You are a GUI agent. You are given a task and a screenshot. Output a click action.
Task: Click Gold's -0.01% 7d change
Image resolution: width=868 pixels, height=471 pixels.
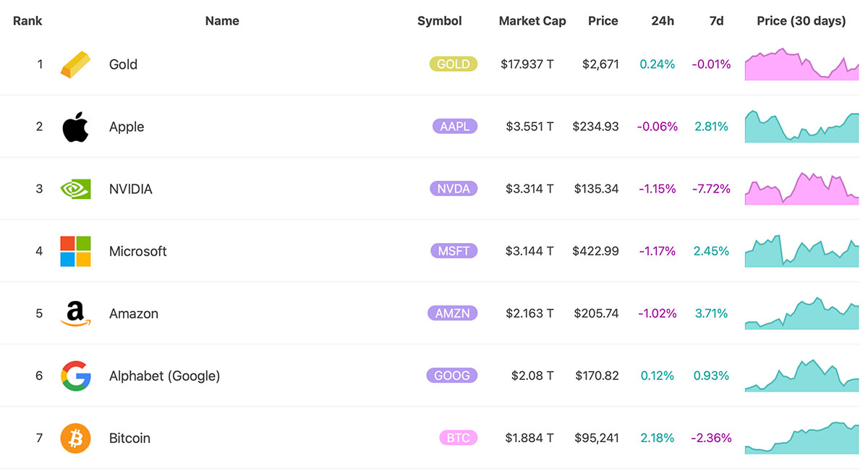711,64
